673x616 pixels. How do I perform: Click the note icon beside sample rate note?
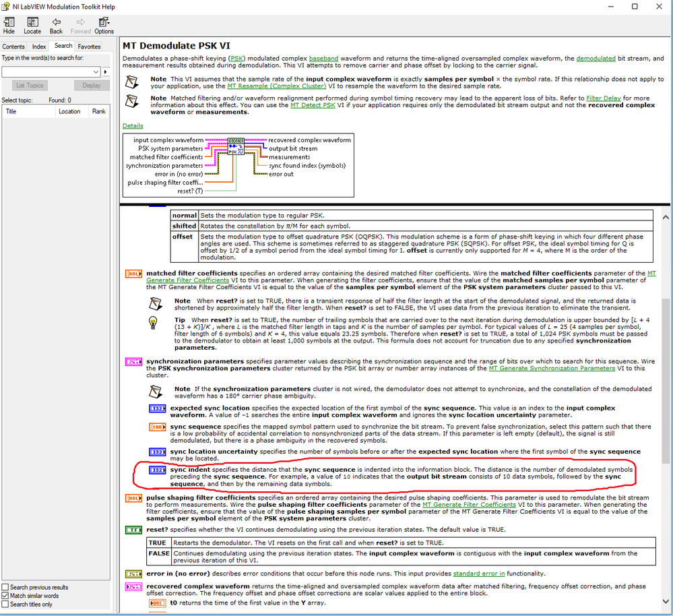(x=132, y=82)
